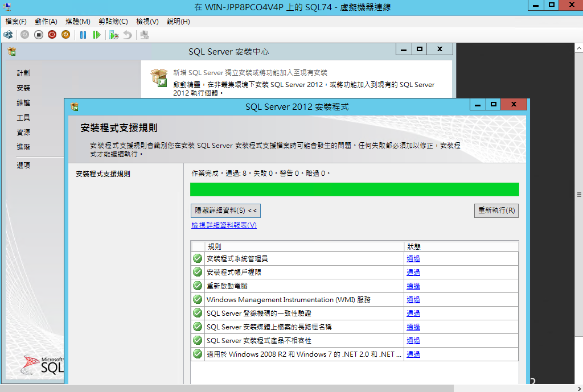Click 通過 link for the .NET 2.0 rule
Screen dimensions: 583x392
(x=413, y=354)
